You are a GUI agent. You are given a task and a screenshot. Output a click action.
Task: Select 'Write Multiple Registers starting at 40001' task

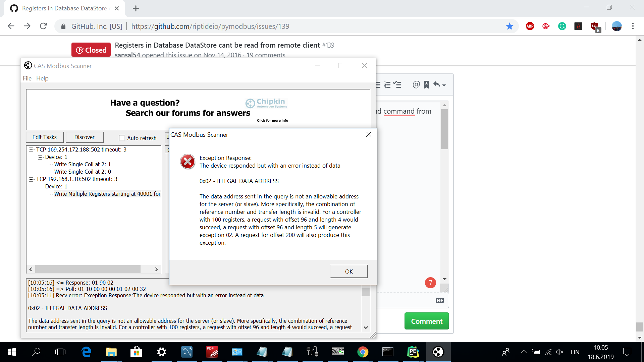click(x=107, y=194)
